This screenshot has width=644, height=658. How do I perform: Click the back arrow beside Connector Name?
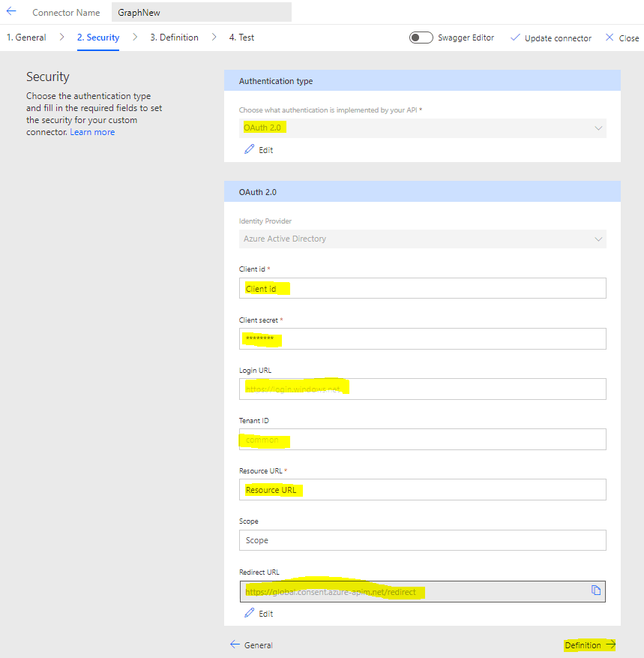point(11,12)
